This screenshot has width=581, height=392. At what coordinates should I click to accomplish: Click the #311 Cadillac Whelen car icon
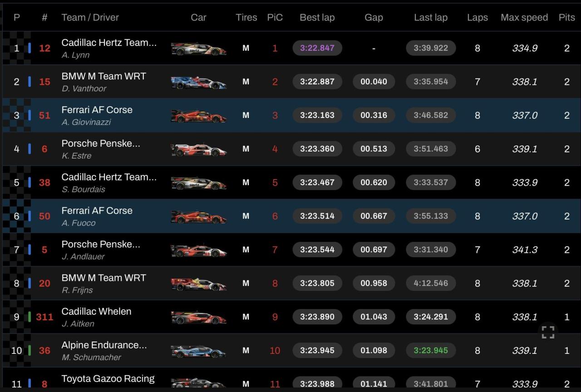point(198,317)
